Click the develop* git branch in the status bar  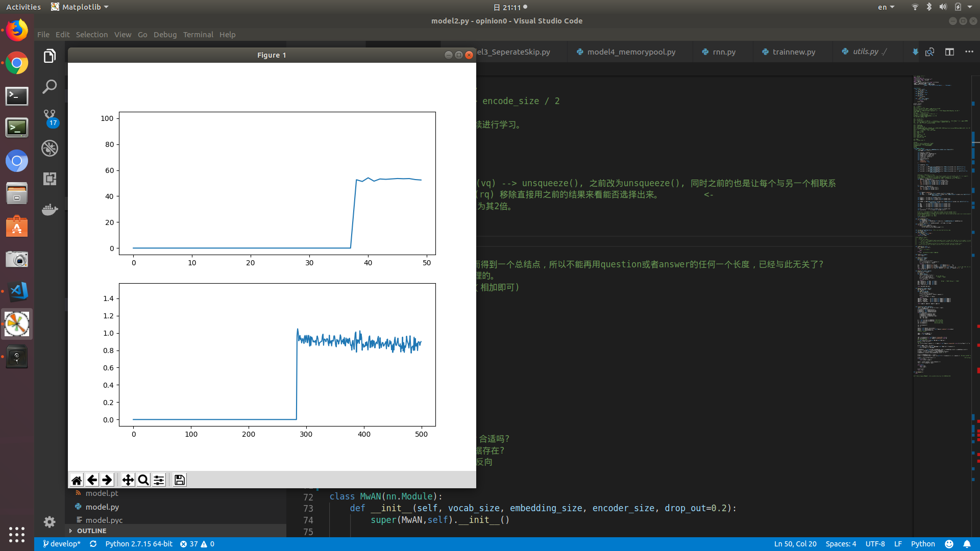62,544
